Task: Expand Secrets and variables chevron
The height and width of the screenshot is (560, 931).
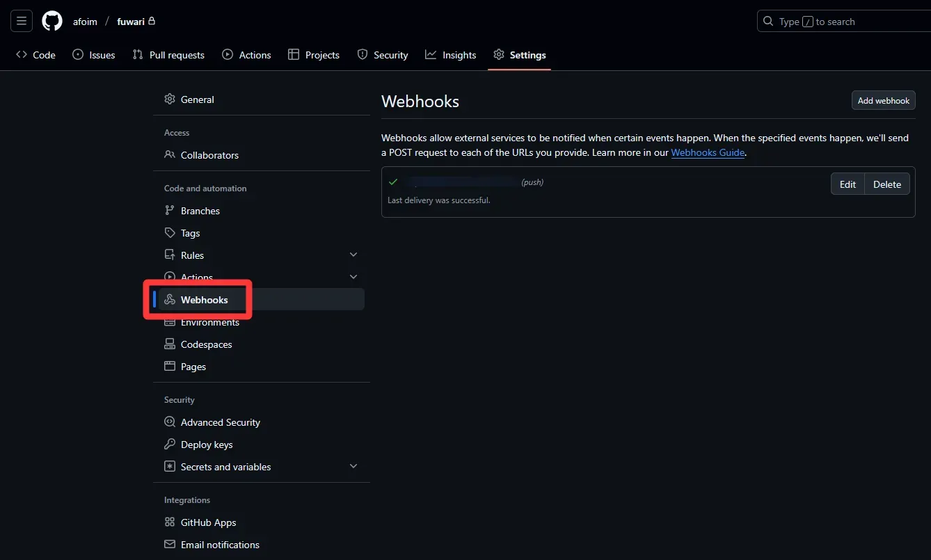Action: click(353, 467)
